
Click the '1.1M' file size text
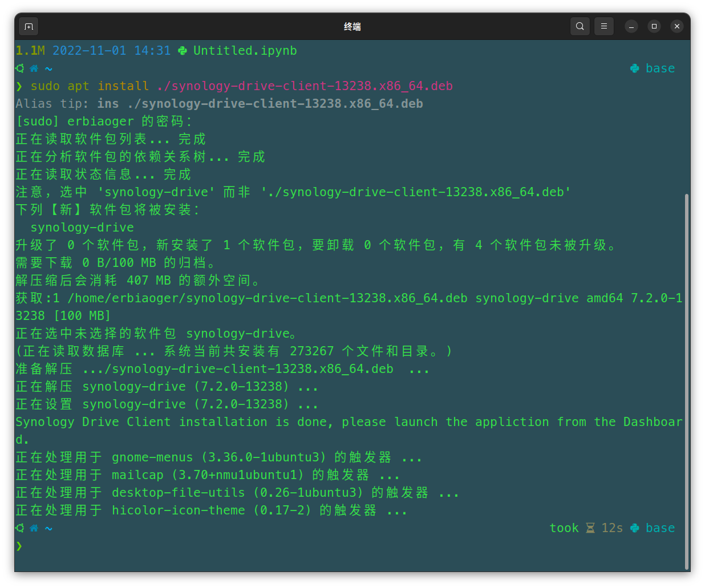pos(30,51)
